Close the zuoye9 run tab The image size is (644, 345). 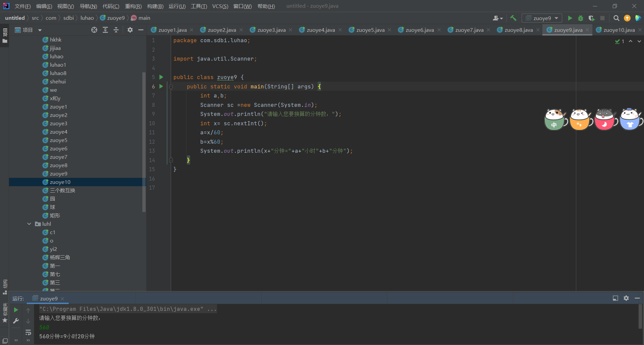(x=63, y=299)
